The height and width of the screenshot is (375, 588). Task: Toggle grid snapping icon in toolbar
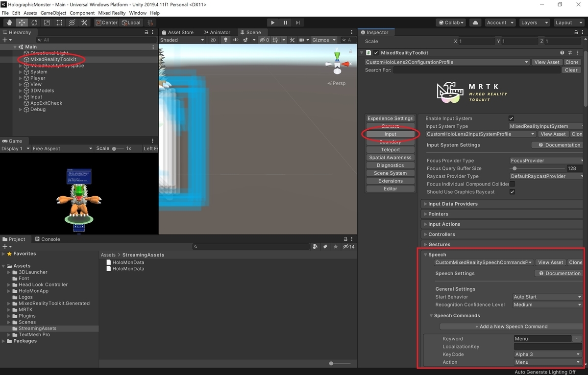coord(150,23)
